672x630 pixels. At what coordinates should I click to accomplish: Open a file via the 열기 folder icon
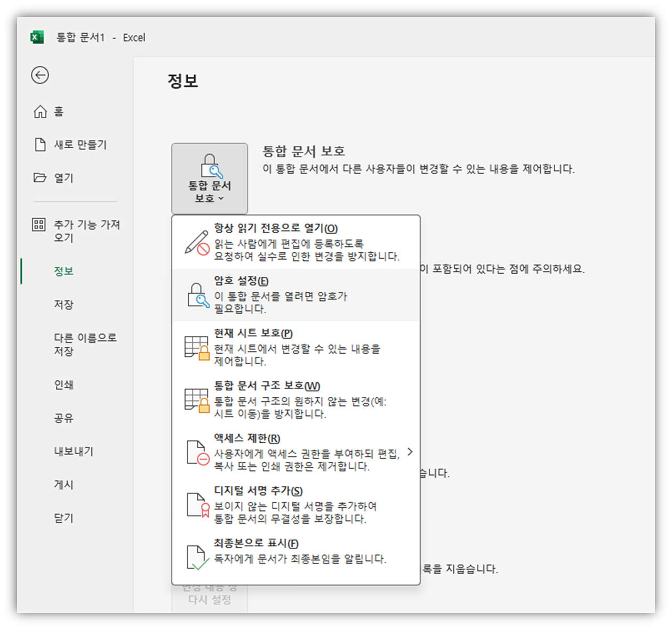[x=41, y=178]
